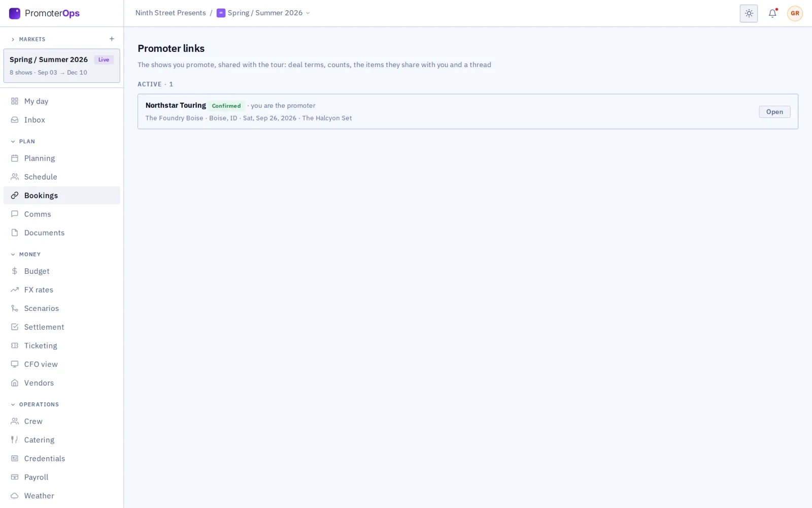Navigate to Planning
812x508 pixels.
click(x=62, y=158)
